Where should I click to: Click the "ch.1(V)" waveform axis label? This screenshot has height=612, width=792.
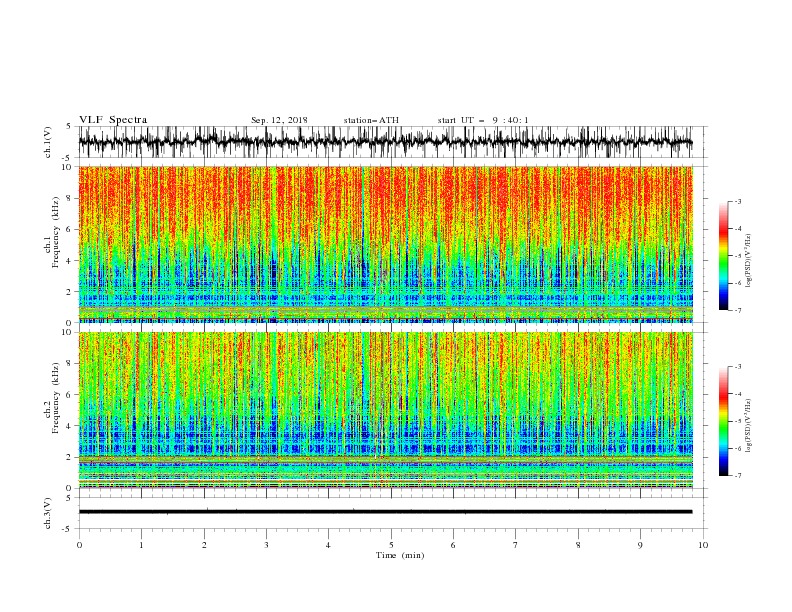[48, 142]
